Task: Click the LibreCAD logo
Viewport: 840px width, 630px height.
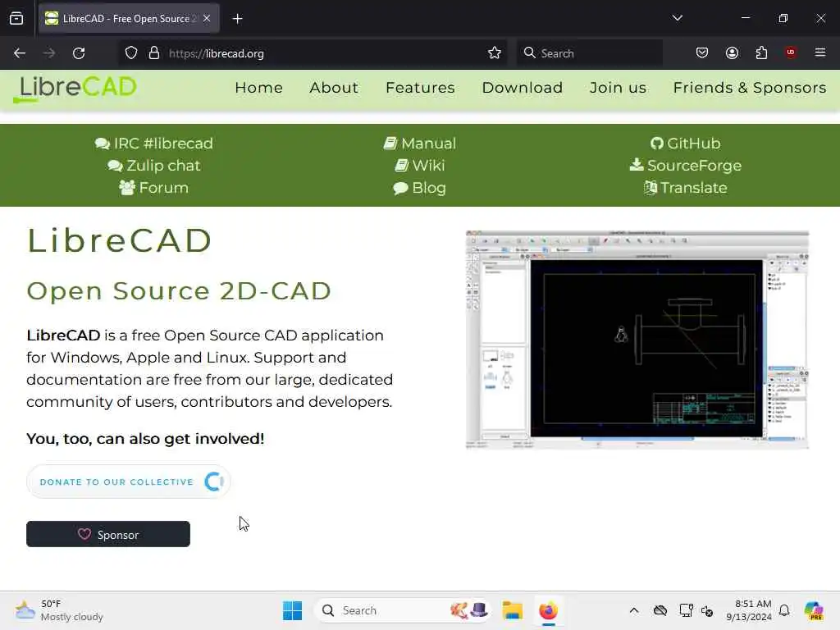Action: click(75, 89)
